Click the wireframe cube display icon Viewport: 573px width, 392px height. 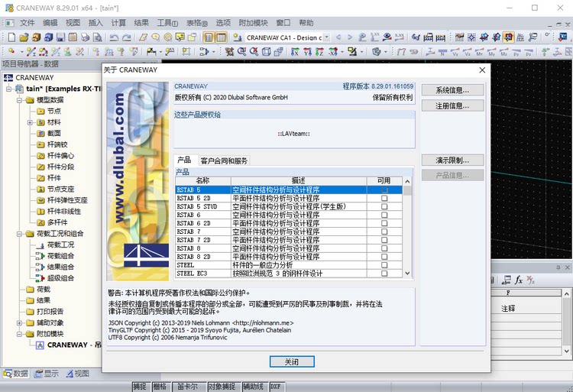tap(267, 52)
